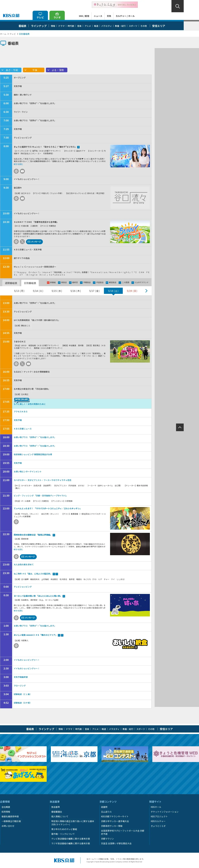Open the 自転車交通安全CMコンテスト banner
This screenshot has width=199, height=868.
click(125, 754)
